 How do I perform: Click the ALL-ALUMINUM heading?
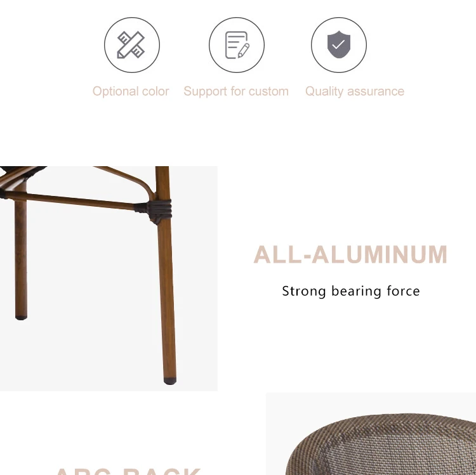[350, 254]
